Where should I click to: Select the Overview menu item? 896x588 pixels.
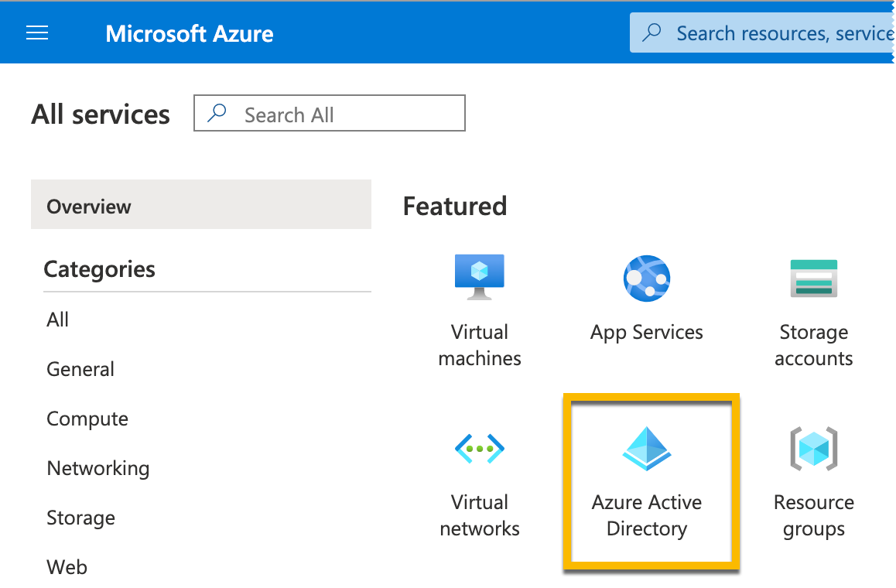201,204
